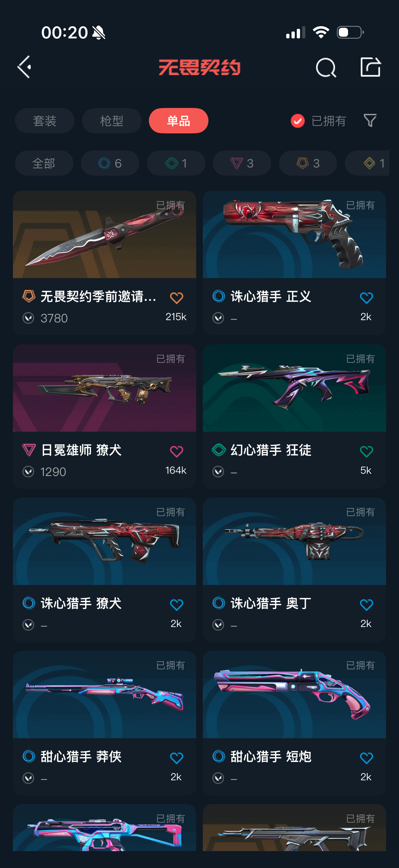The image size is (399, 868).
Task: Select the 单品 tab
Action: (178, 121)
